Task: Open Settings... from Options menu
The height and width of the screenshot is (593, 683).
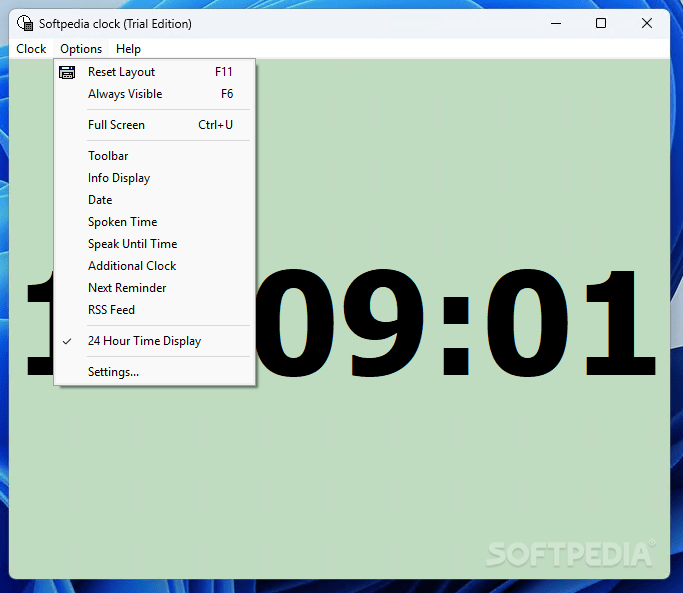Action: tap(155, 372)
